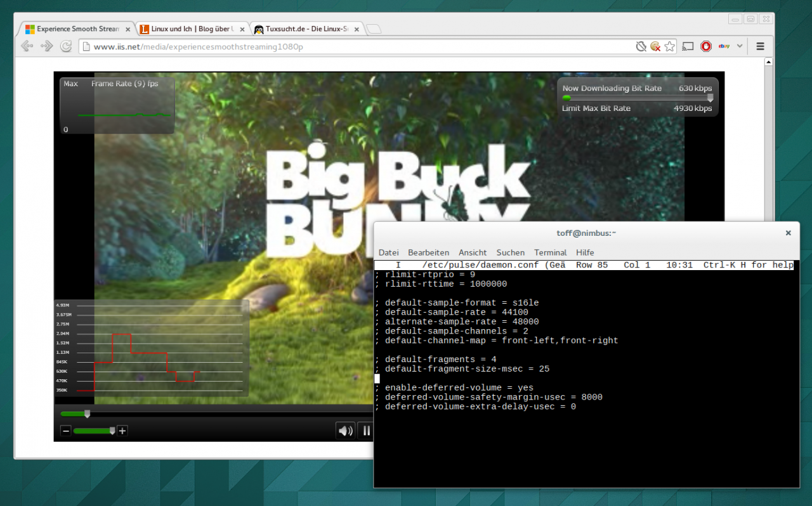This screenshot has height=506, width=812.
Task: Open the Datei menu in the terminal
Action: (389, 252)
